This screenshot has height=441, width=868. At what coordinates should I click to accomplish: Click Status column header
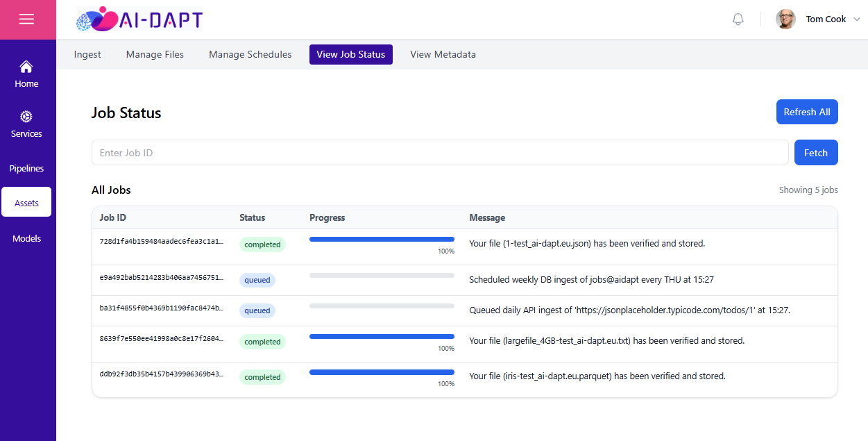click(x=253, y=217)
